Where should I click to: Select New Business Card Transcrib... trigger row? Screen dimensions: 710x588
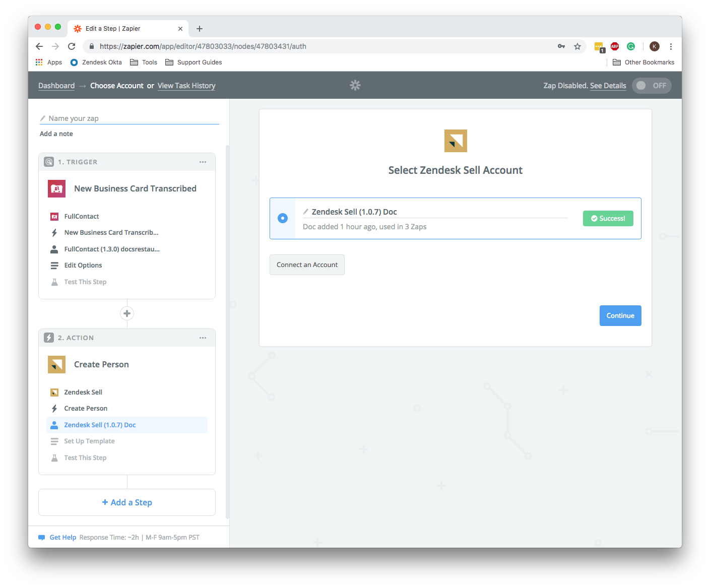tap(127, 232)
